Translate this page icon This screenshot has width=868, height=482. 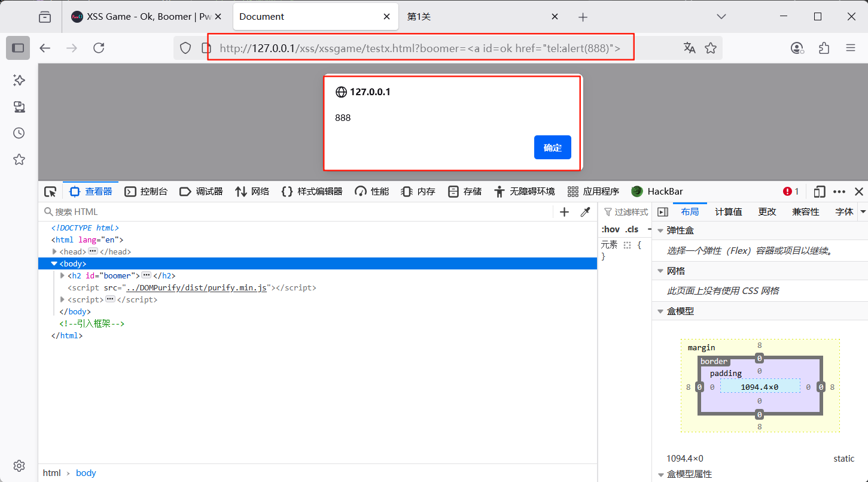tap(690, 48)
